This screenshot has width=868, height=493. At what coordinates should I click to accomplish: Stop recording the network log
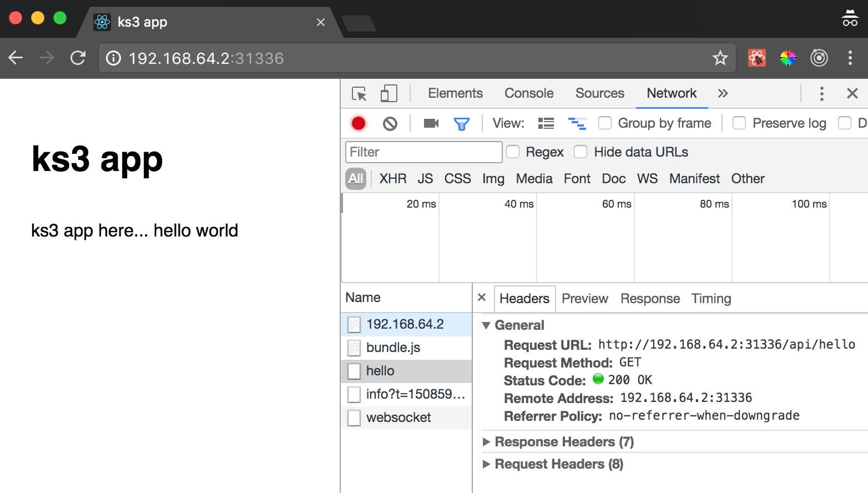click(x=359, y=123)
